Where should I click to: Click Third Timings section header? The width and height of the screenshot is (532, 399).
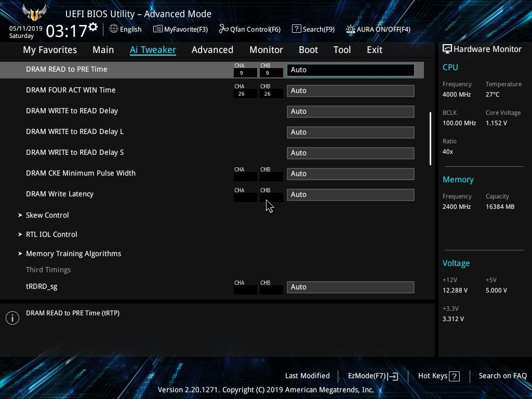[48, 270]
